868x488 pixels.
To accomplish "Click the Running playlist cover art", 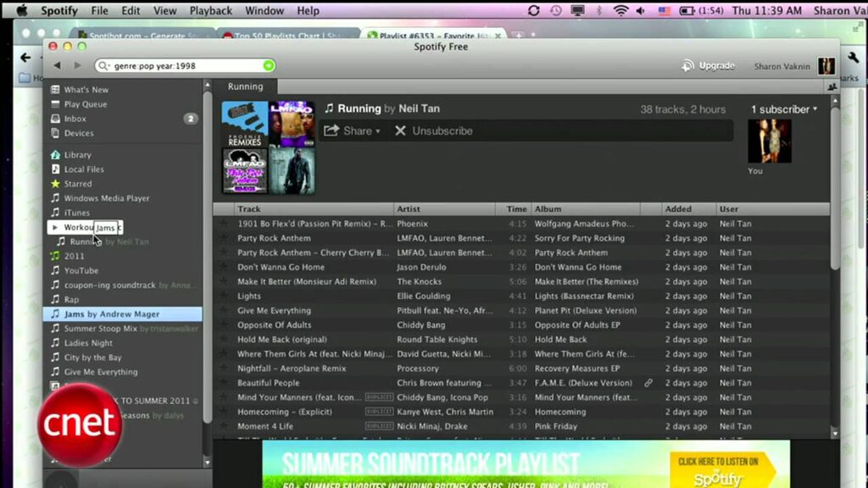I will [269, 147].
